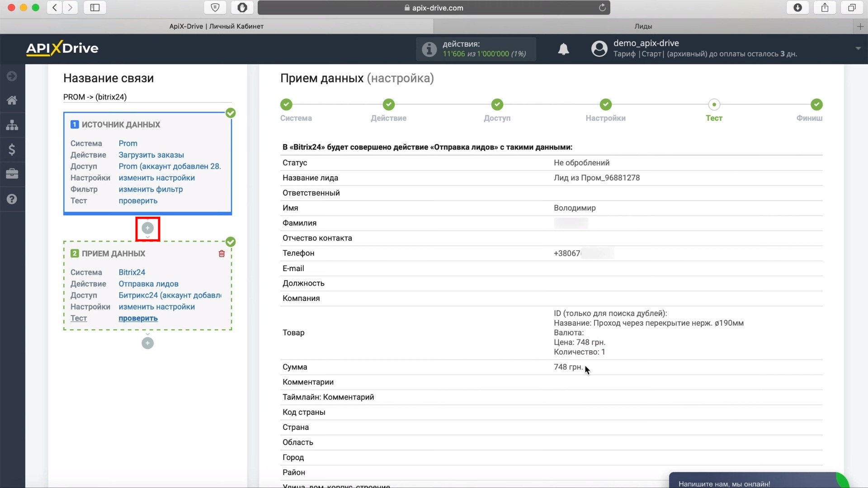Expand the account dropdown arrow

click(x=858, y=48)
